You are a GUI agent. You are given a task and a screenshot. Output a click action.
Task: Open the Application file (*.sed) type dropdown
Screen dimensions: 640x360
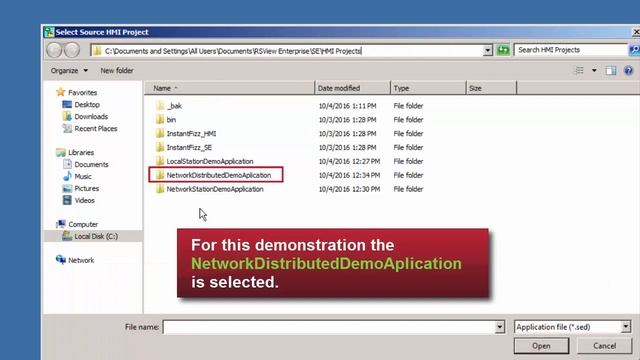pyautogui.click(x=573, y=327)
